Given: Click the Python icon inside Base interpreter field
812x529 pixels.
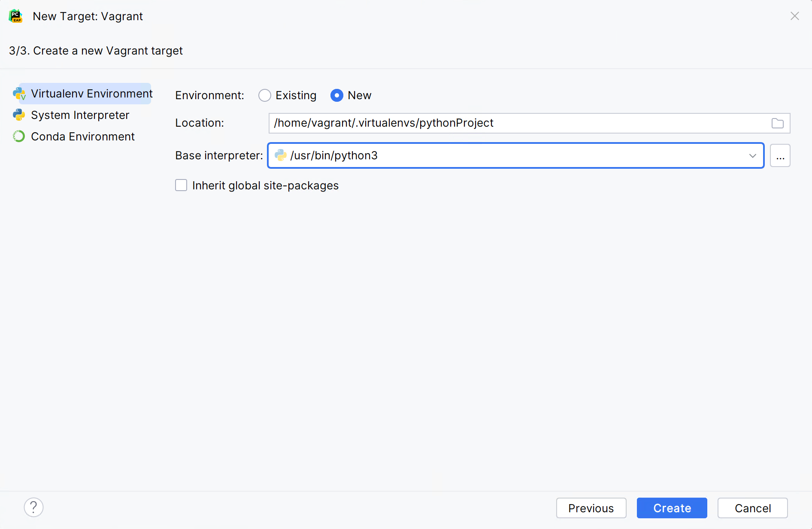Looking at the screenshot, I should [x=281, y=155].
